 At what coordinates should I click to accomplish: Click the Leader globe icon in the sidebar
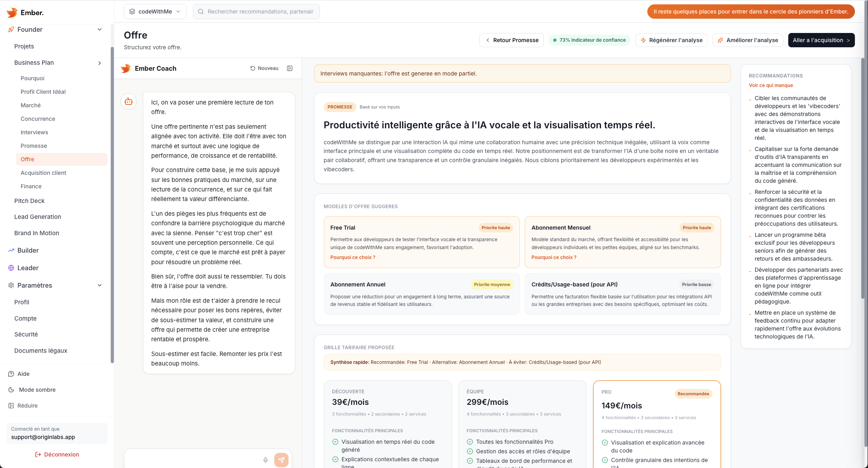coord(11,268)
